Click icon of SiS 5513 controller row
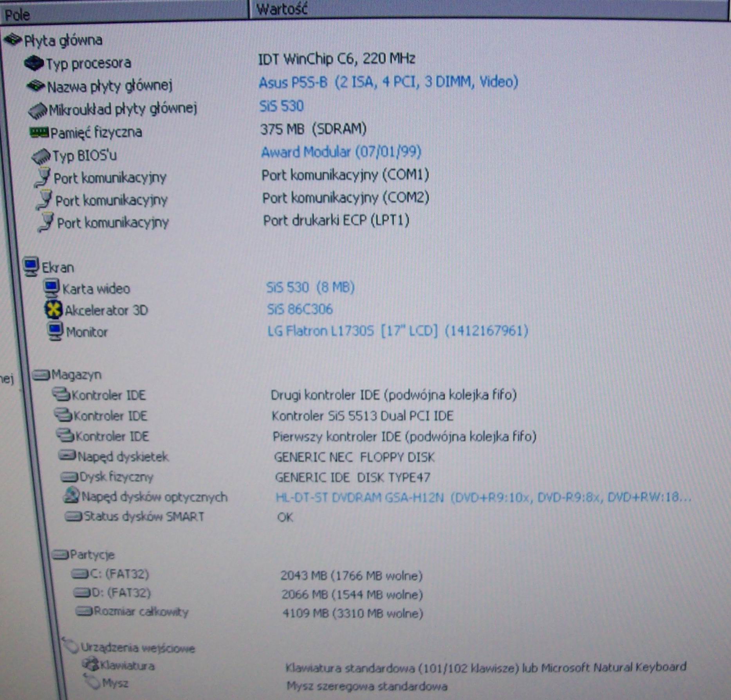Viewport: 731px width, 700px height. point(63,415)
